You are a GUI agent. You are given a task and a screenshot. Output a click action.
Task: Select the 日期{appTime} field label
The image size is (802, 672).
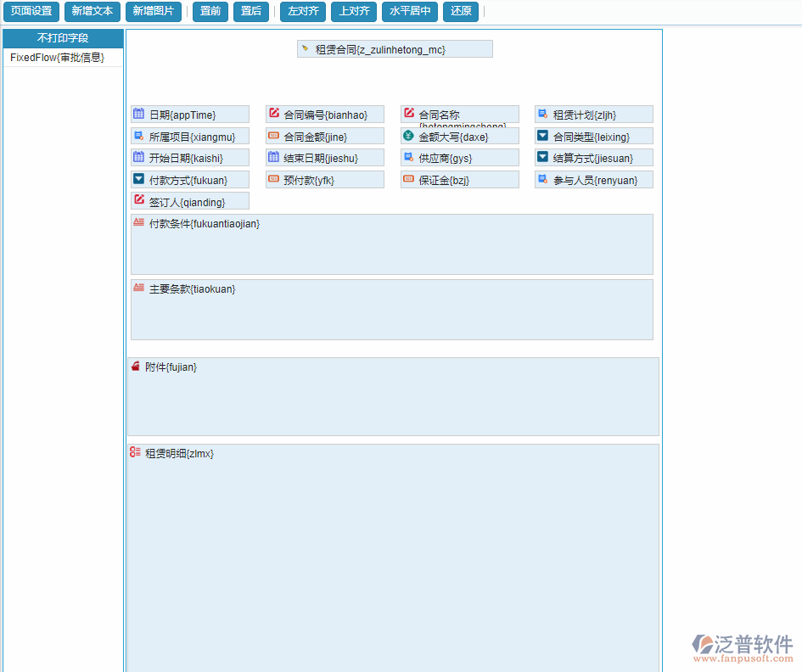click(x=182, y=115)
